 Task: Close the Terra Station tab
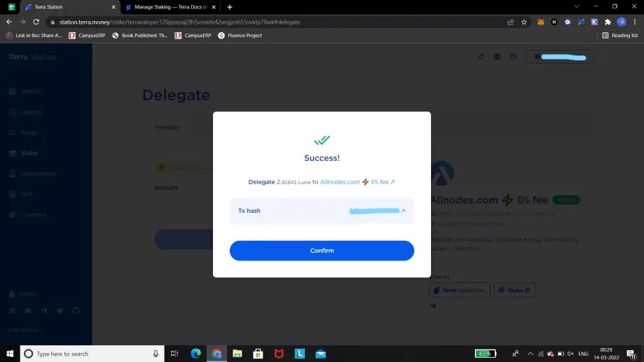point(114,7)
